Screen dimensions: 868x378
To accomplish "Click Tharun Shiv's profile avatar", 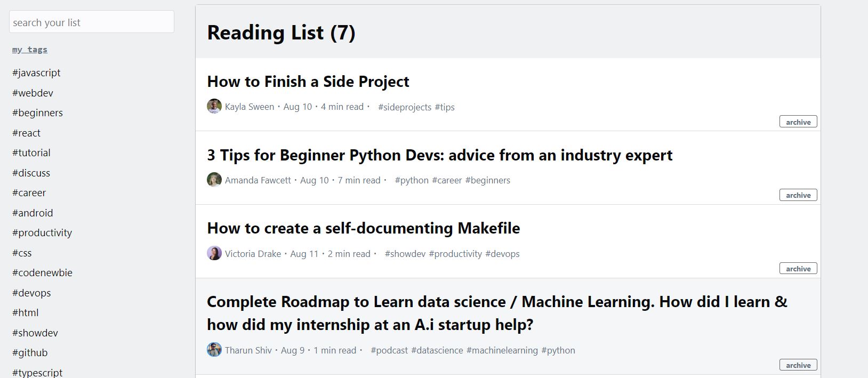I will [214, 350].
